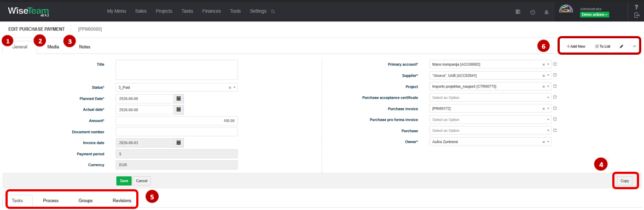Expand the Project dropdown

point(548,86)
